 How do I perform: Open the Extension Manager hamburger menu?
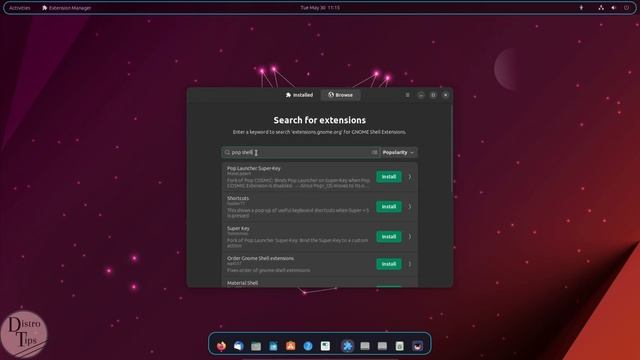[407, 95]
